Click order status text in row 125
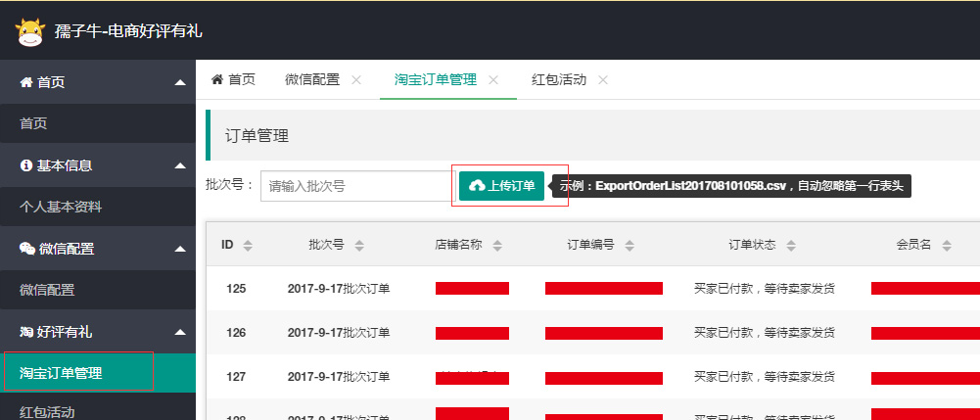This screenshot has height=420, width=980. click(x=765, y=289)
